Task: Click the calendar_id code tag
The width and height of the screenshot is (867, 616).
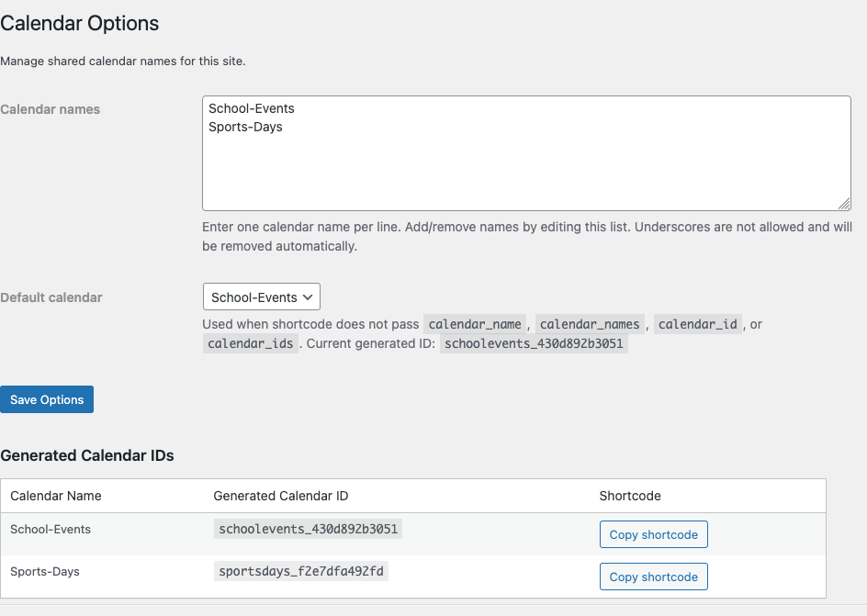Action: [x=698, y=324]
